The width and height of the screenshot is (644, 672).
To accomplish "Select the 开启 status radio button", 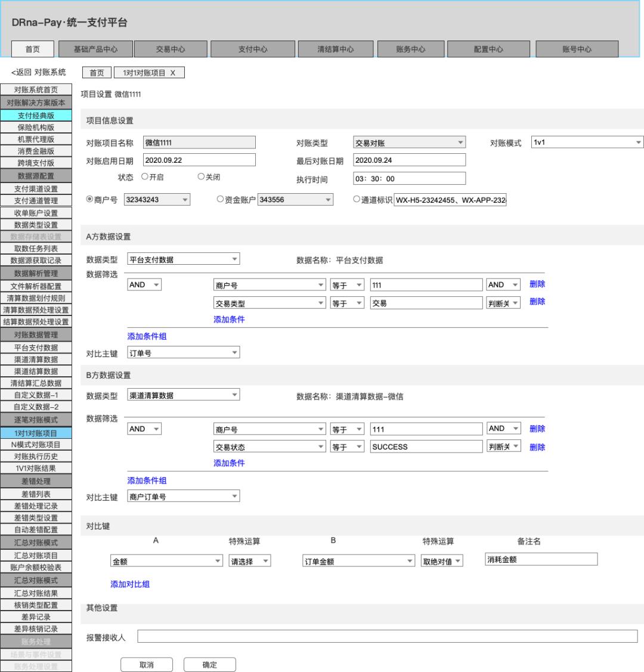I will point(145,176).
